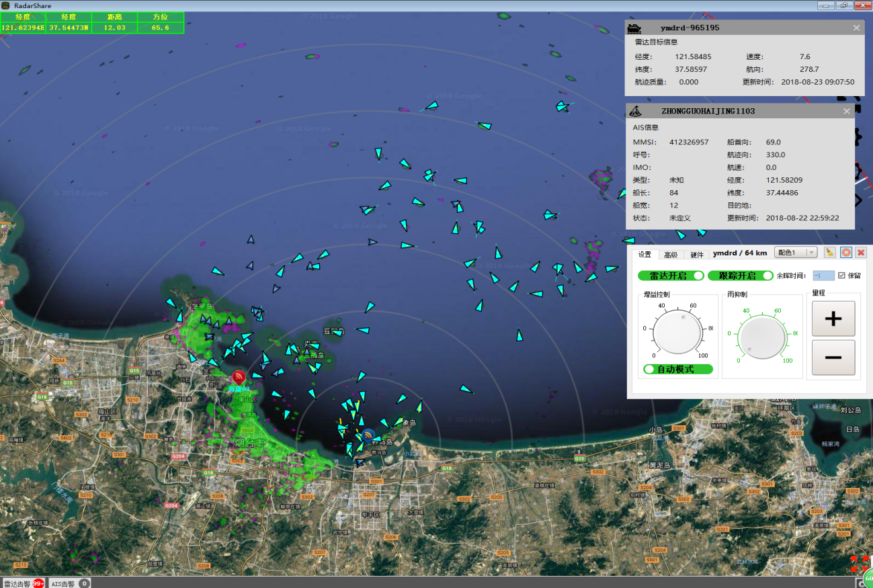This screenshot has height=588, width=873.
Task: Toggle the 雷达开启 radar power switch
Action: point(671,276)
